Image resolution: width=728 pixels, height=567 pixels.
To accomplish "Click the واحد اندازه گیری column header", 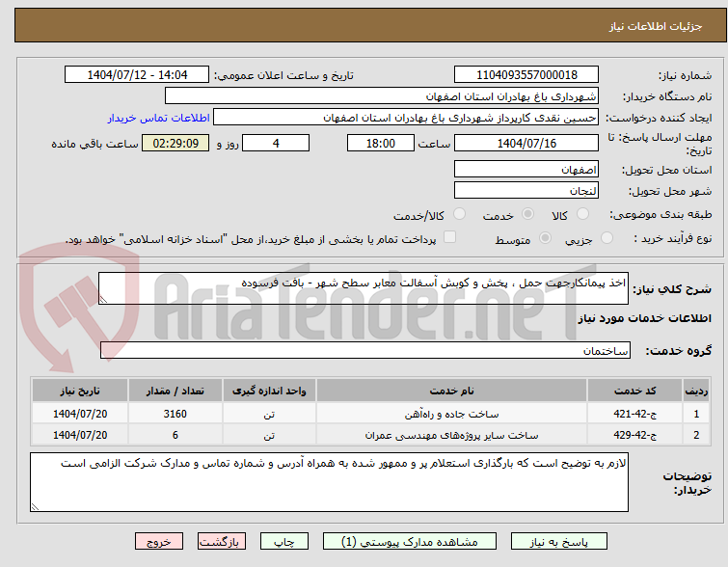I will coord(269,391).
